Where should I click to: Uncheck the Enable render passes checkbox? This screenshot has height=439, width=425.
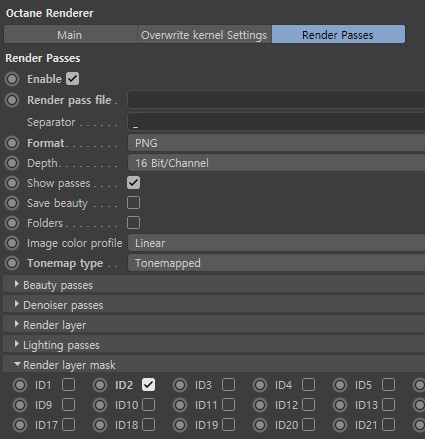pyautogui.click(x=72, y=79)
